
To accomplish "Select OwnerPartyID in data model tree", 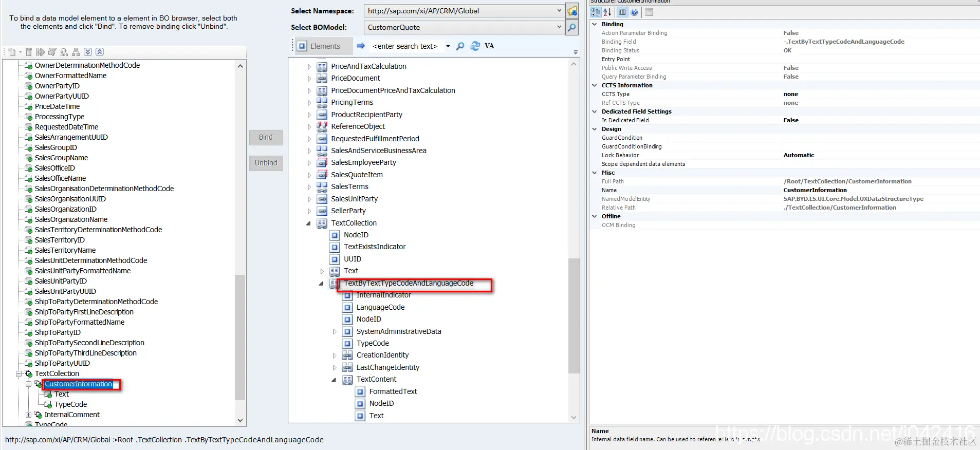I will pyautogui.click(x=57, y=86).
